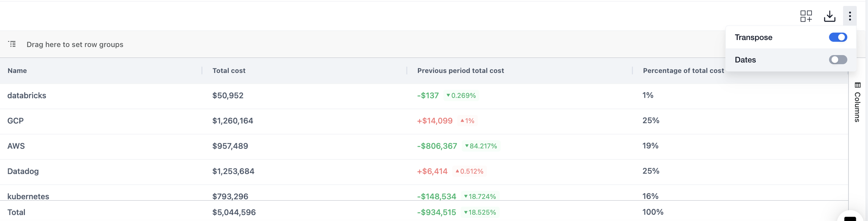Viewport: 868px width, 221px height.
Task: Click the 16% percentage cell for kubernetes
Action: tap(650, 196)
